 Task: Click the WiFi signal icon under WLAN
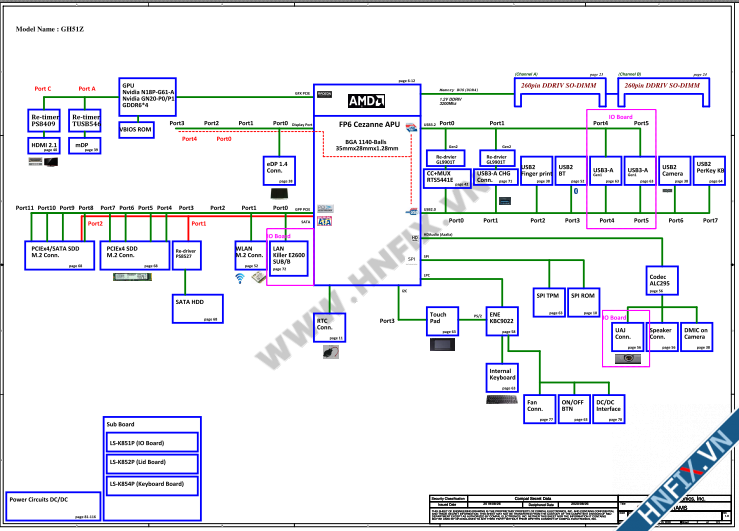(240, 279)
